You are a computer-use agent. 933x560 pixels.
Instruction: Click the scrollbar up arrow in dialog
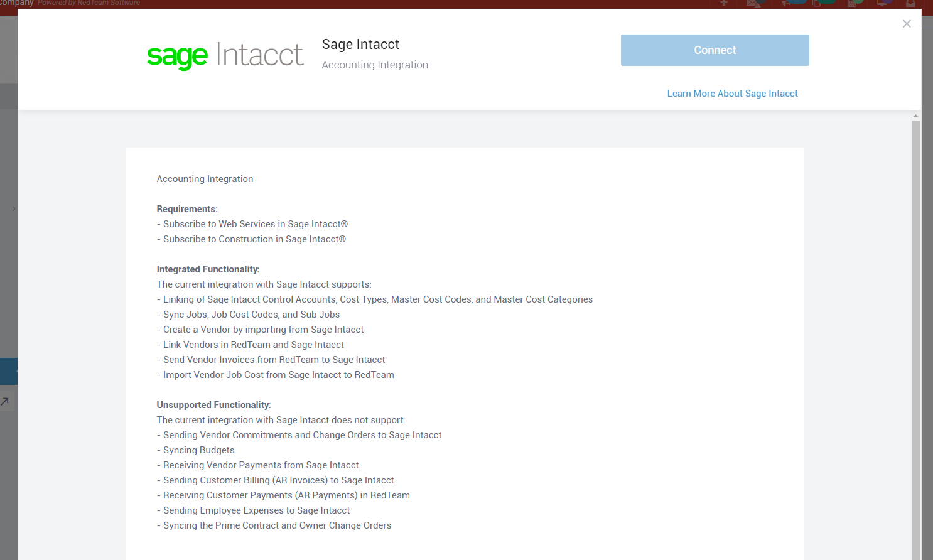(915, 116)
